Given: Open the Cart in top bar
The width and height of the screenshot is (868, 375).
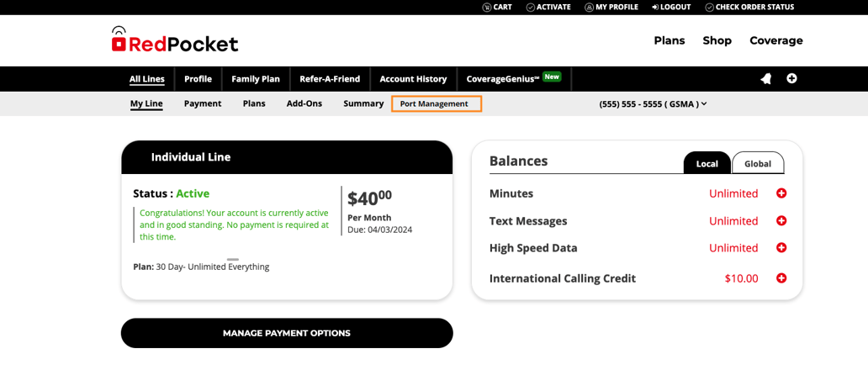Looking at the screenshot, I should [497, 8].
